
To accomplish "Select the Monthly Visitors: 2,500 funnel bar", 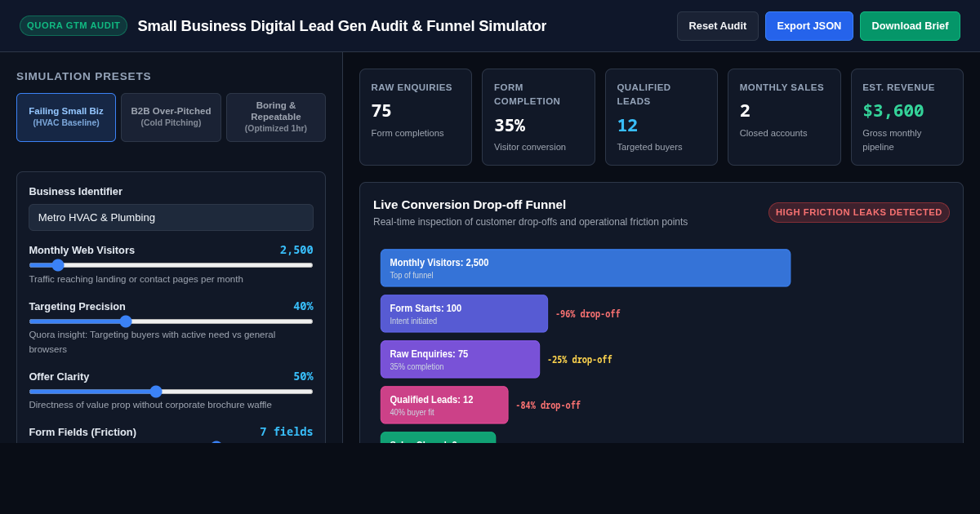I will [586, 268].
